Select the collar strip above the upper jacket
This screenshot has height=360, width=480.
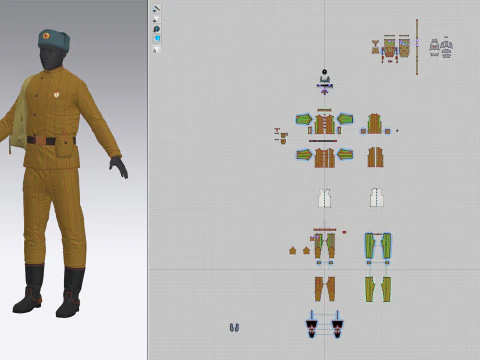[x=324, y=110]
